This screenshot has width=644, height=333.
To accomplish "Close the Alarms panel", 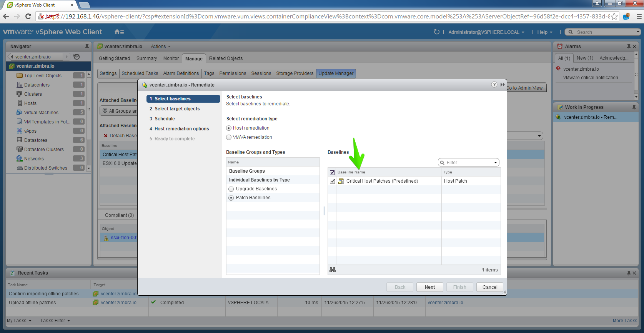I will coord(634,46).
